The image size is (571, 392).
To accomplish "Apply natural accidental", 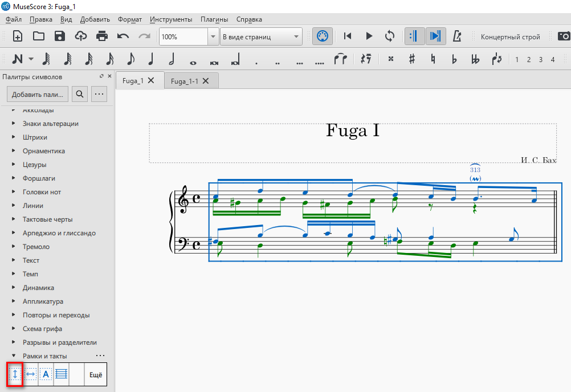I will pyautogui.click(x=433, y=59).
